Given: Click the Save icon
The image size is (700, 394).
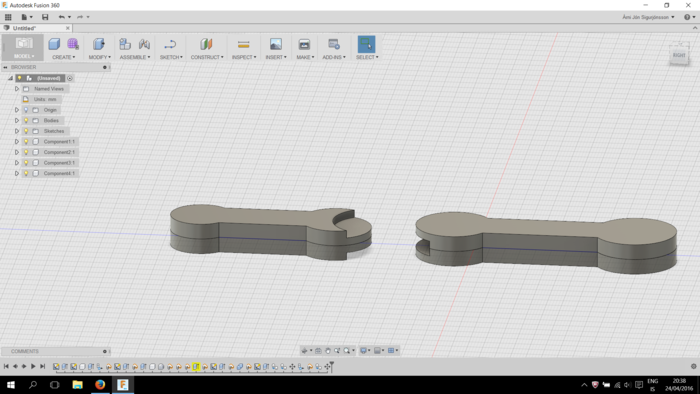Looking at the screenshot, I should click(45, 17).
